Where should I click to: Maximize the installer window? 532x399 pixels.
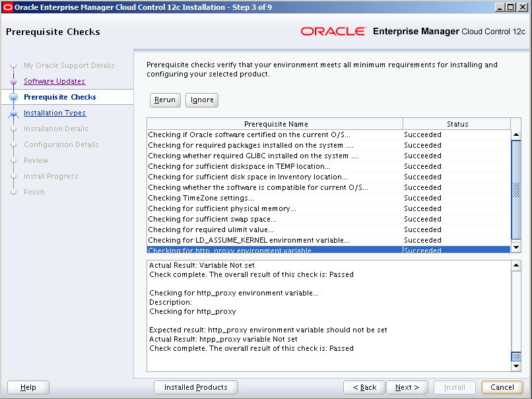511,7
